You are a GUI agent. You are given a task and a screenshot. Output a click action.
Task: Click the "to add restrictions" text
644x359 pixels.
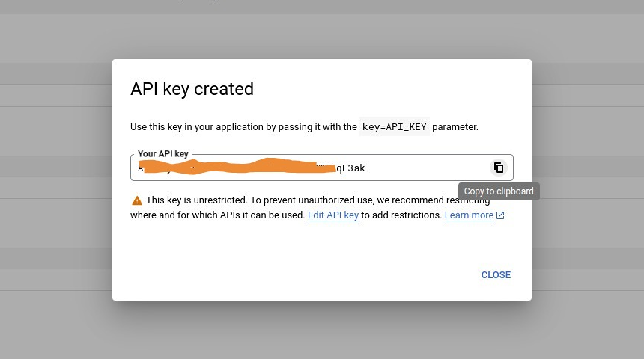[x=401, y=215]
